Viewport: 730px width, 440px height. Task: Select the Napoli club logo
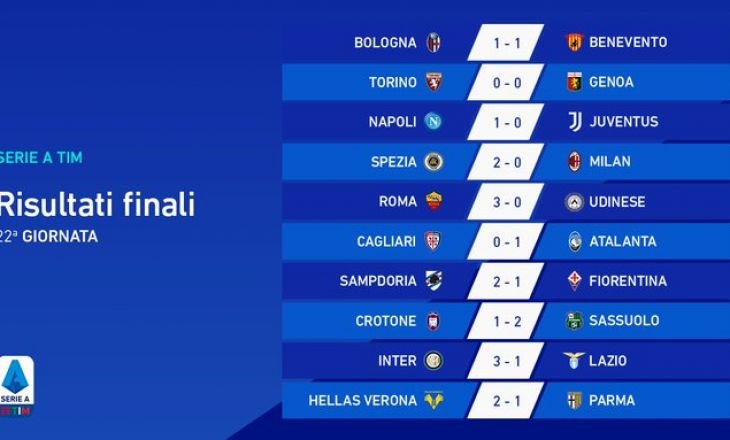tap(433, 122)
